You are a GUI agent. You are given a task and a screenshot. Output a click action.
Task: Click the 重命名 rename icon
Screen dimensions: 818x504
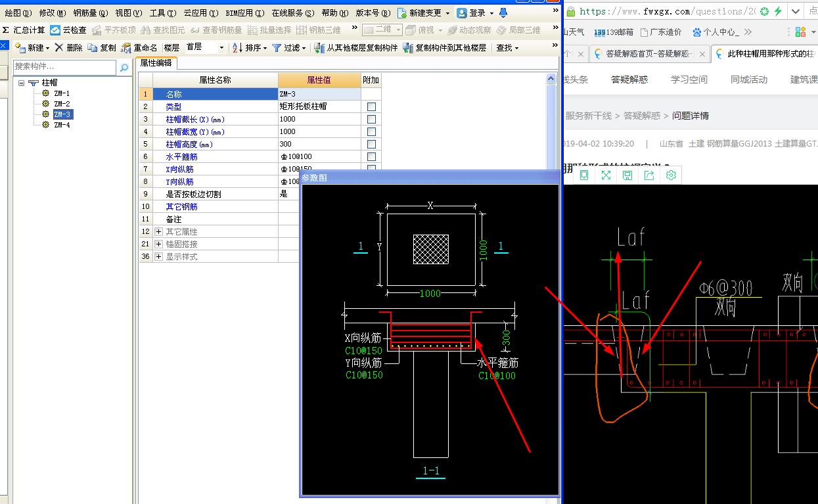click(x=126, y=47)
